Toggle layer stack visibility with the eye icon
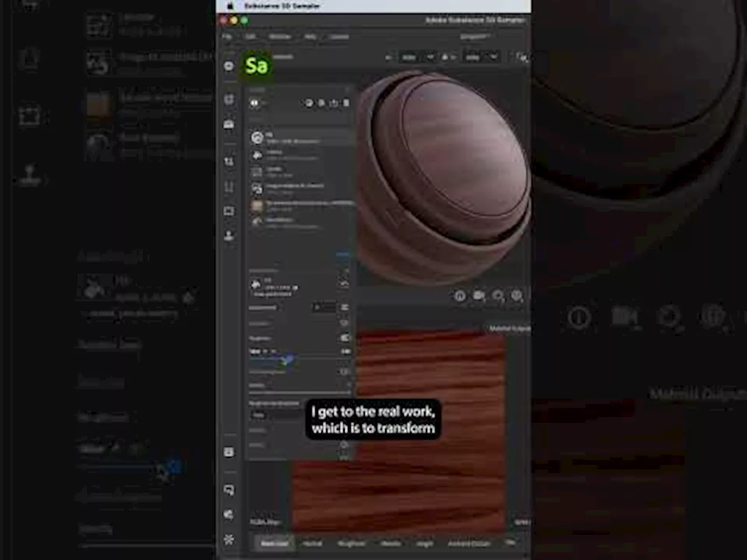 254,103
